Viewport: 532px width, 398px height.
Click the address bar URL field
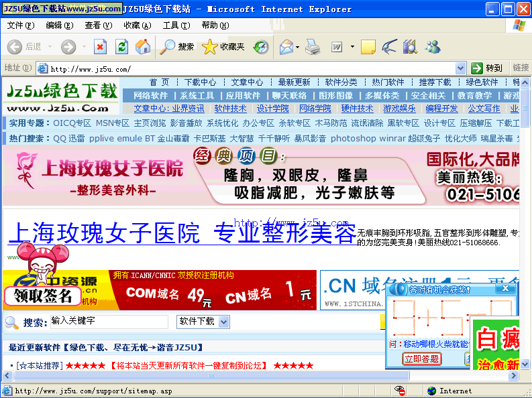point(252,69)
